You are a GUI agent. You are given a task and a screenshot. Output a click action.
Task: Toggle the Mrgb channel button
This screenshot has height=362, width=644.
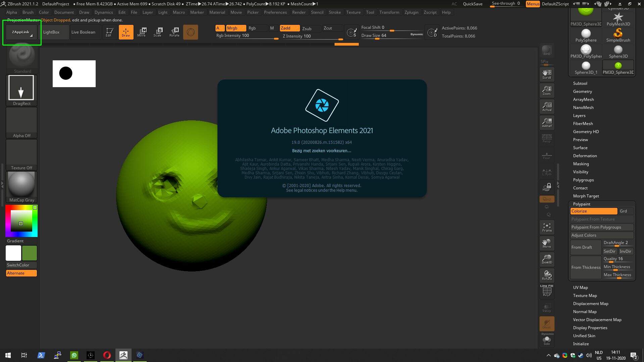point(236,28)
